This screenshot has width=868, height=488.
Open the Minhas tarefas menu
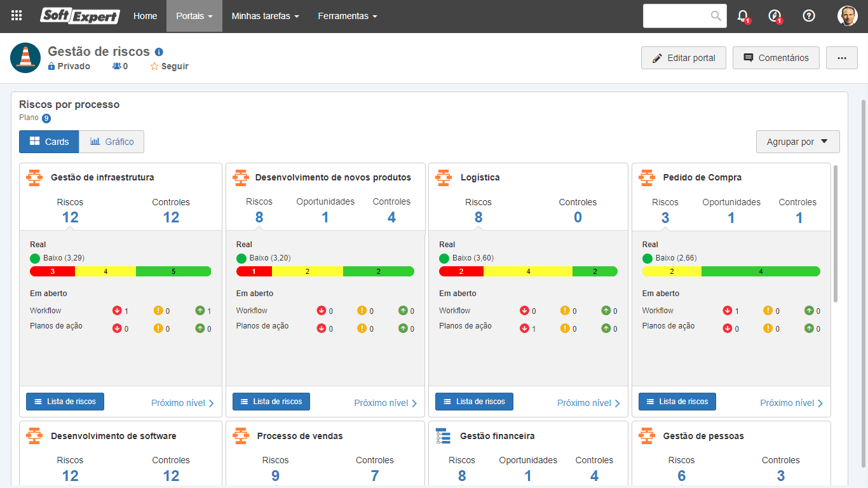pos(265,16)
